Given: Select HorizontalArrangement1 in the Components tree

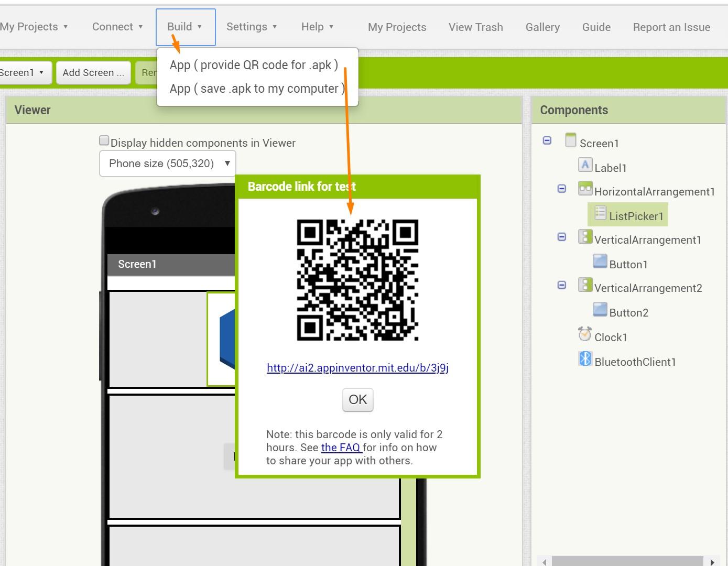Looking at the screenshot, I should tap(654, 192).
